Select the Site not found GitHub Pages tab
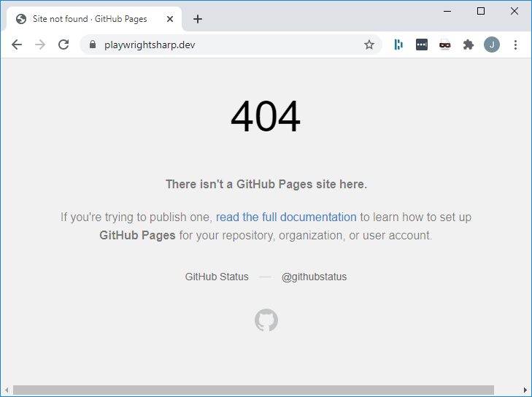 pyautogui.click(x=94, y=19)
